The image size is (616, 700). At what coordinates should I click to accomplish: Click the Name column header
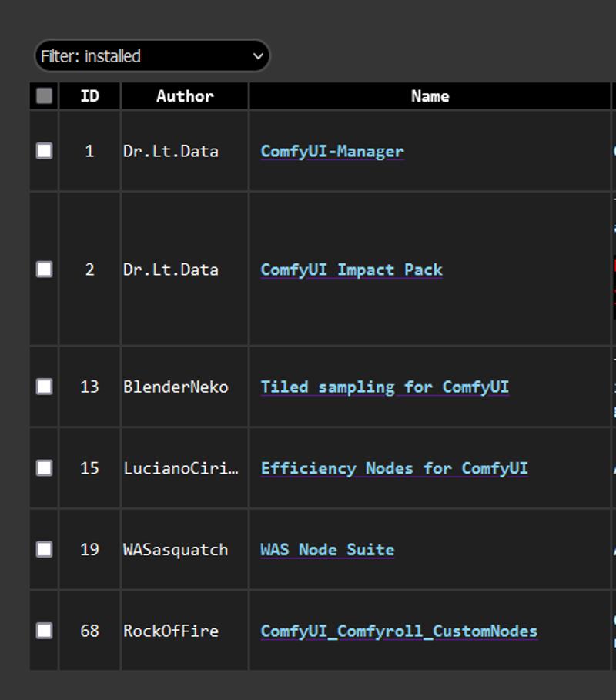click(430, 96)
